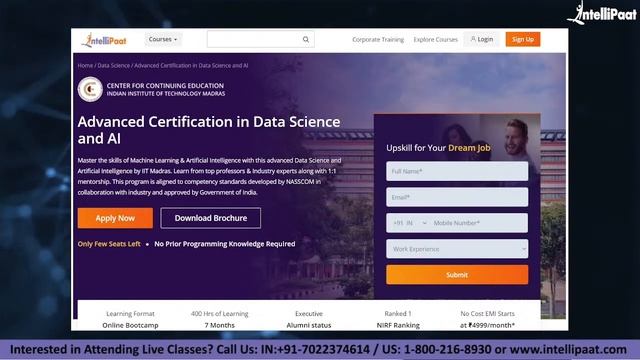Click the Intellipaat logo in the site header
Viewport: 640px width, 360px height.
104,40
